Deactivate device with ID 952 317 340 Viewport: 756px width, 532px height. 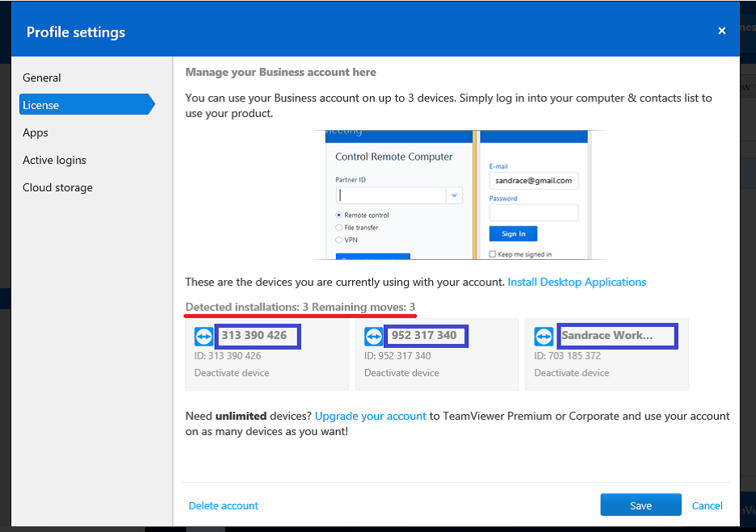tap(401, 373)
